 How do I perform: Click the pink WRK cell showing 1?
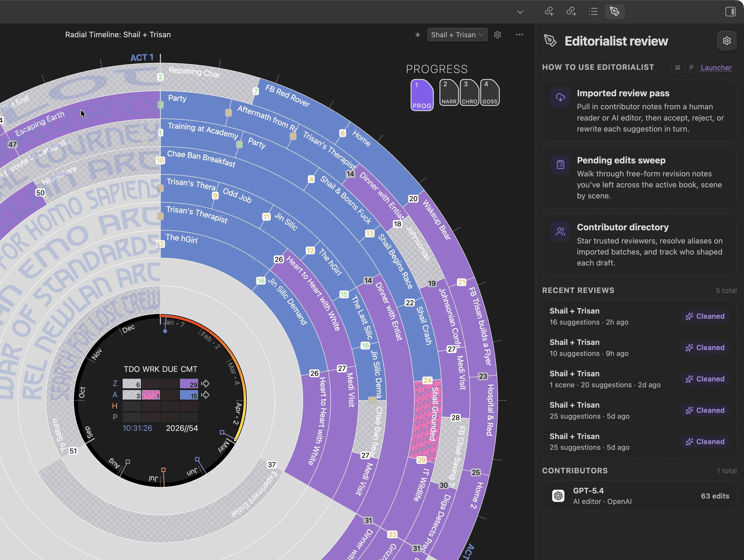(151, 395)
